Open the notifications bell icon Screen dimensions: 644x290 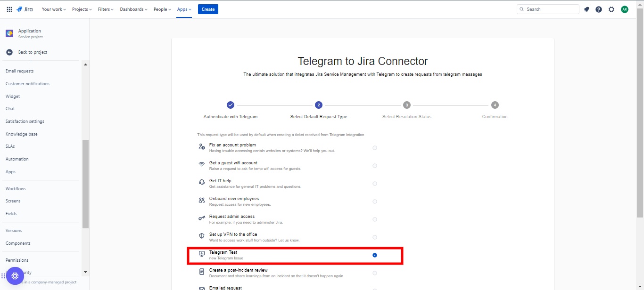coord(586,9)
